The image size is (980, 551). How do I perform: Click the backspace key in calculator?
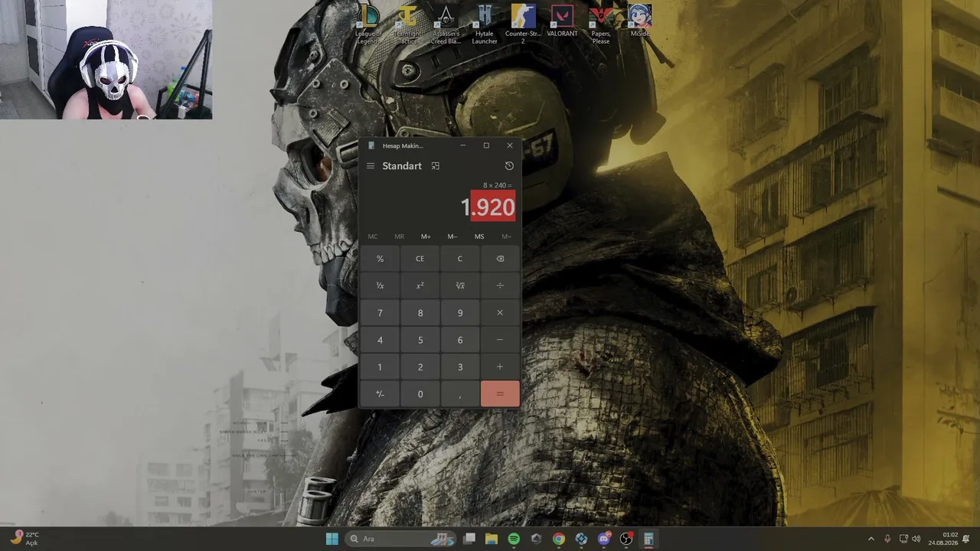point(500,259)
